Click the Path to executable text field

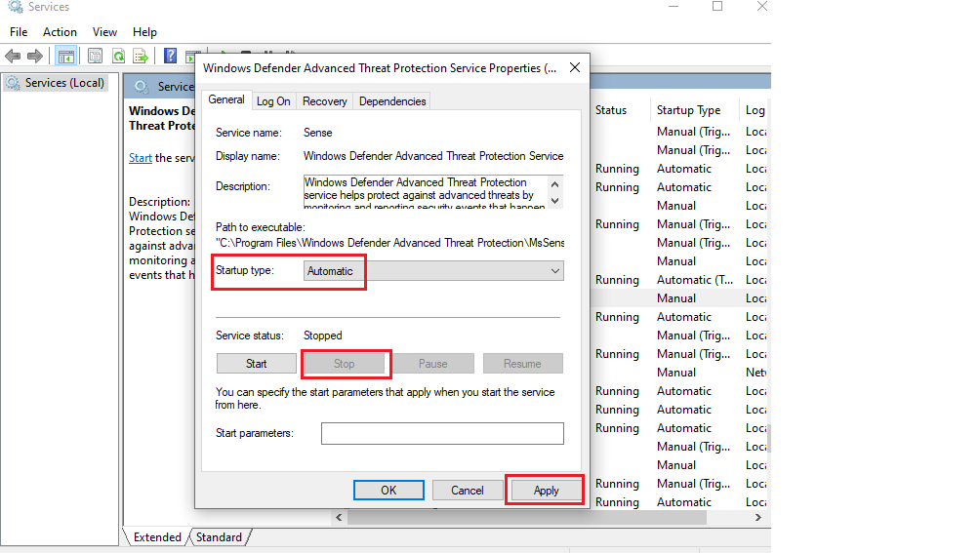click(x=390, y=243)
